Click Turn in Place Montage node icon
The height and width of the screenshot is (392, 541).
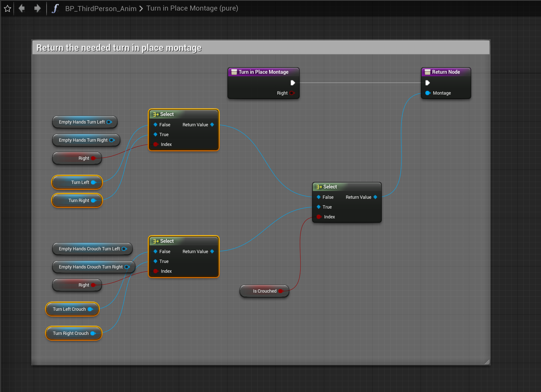click(x=234, y=72)
